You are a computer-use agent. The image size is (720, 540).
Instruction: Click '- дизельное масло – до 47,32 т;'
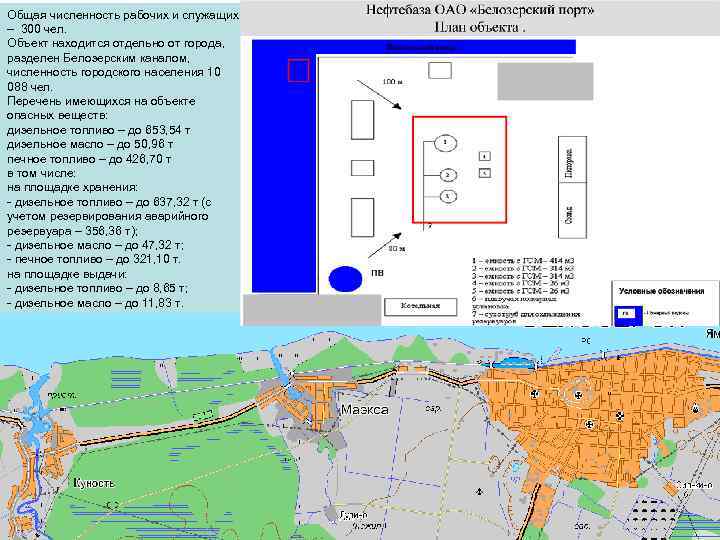(x=96, y=246)
